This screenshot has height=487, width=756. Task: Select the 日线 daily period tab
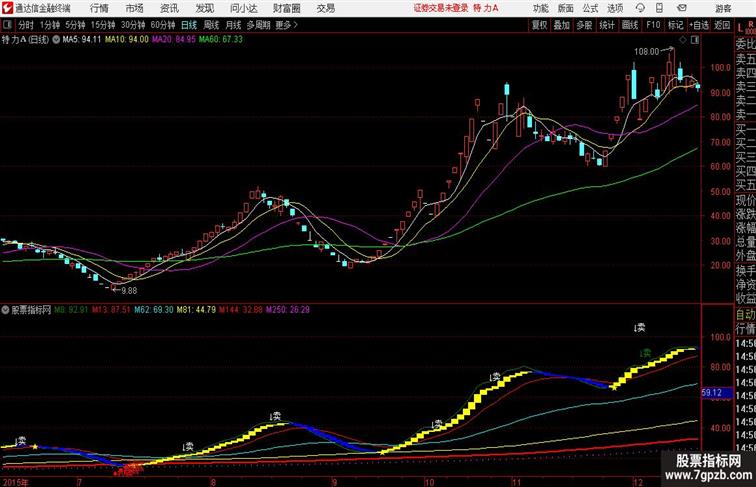point(189,25)
